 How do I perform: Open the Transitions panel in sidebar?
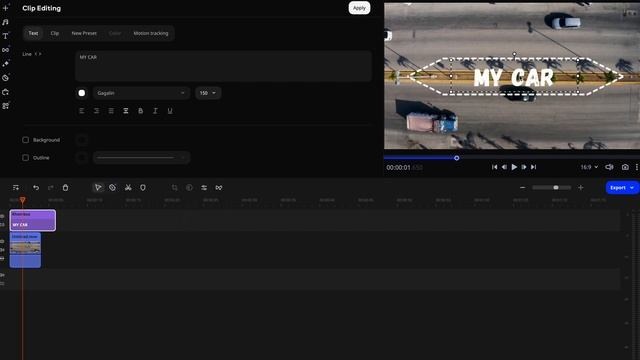(5, 50)
